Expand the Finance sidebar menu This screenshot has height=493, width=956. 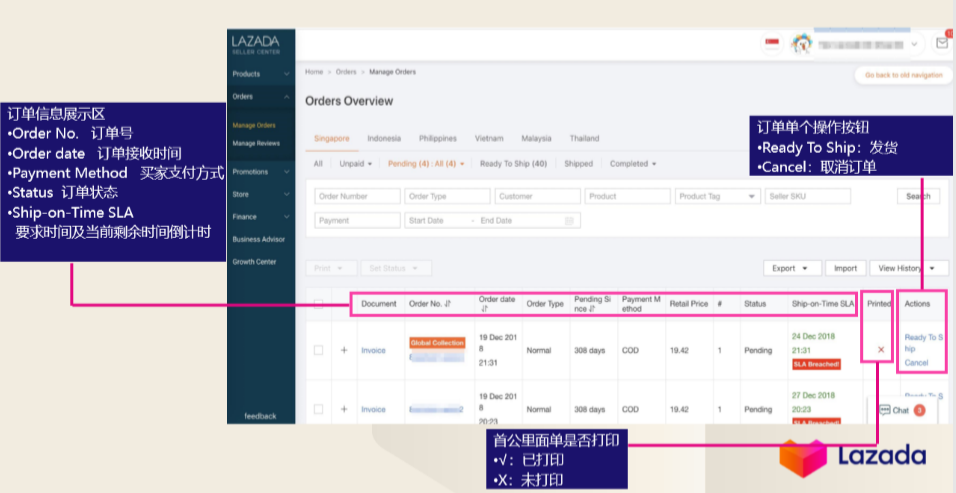click(261, 217)
